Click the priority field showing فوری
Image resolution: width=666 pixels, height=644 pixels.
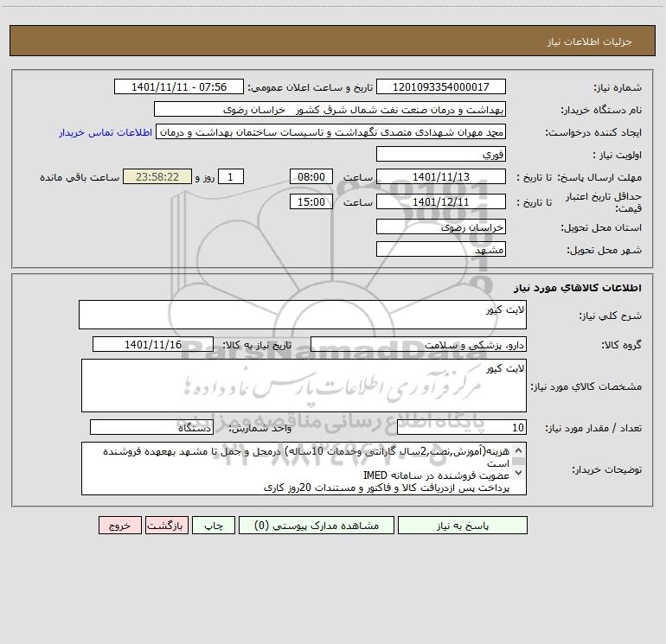pyautogui.click(x=441, y=154)
